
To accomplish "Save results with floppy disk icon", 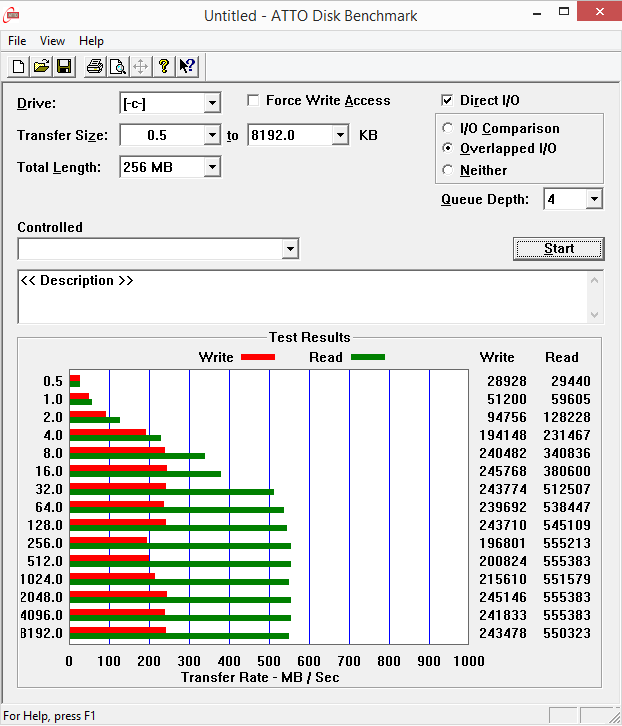I will click(x=64, y=67).
